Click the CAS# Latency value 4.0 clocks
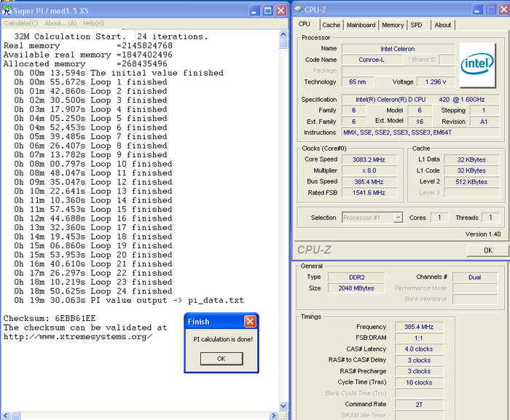Viewport: 510px width, 420px height. pyautogui.click(x=419, y=349)
